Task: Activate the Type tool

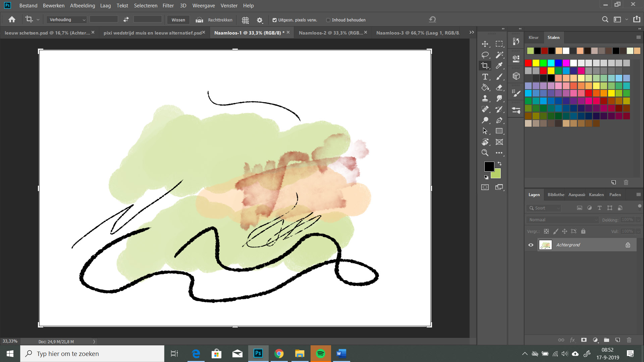Action: pos(485,76)
